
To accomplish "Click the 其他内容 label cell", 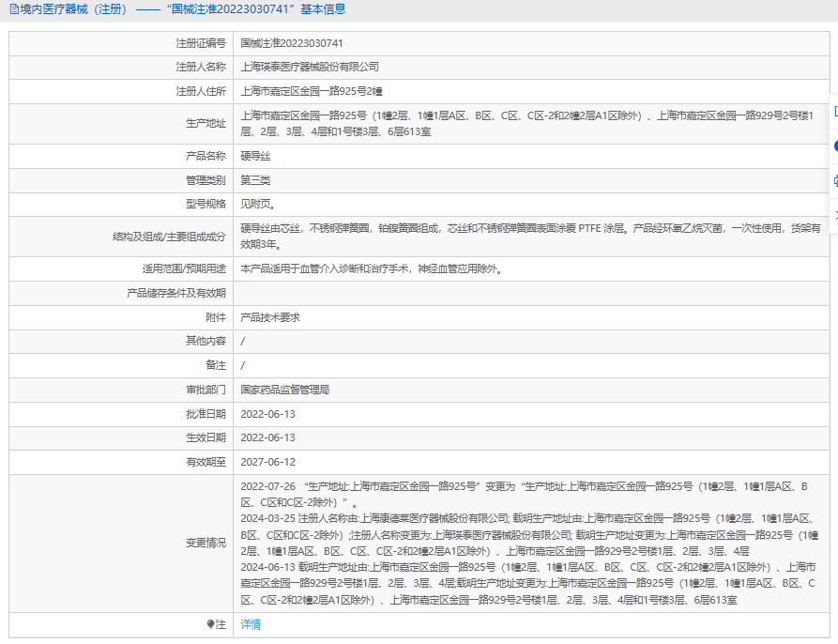I will point(121,341).
